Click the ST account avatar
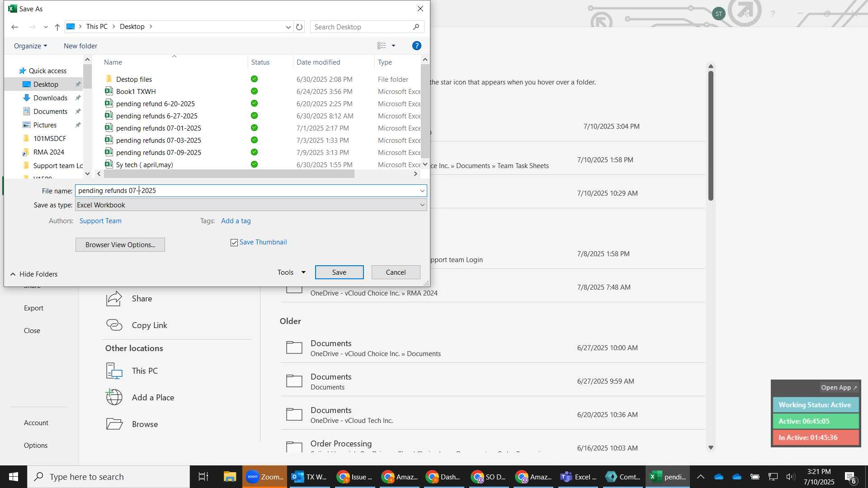The height and width of the screenshot is (488, 868). (x=718, y=14)
